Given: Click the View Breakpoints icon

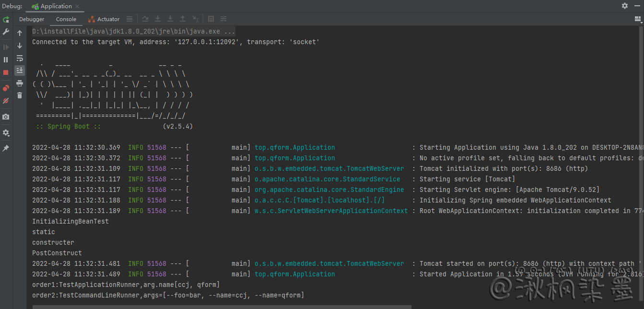Looking at the screenshot, I should click(6, 88).
